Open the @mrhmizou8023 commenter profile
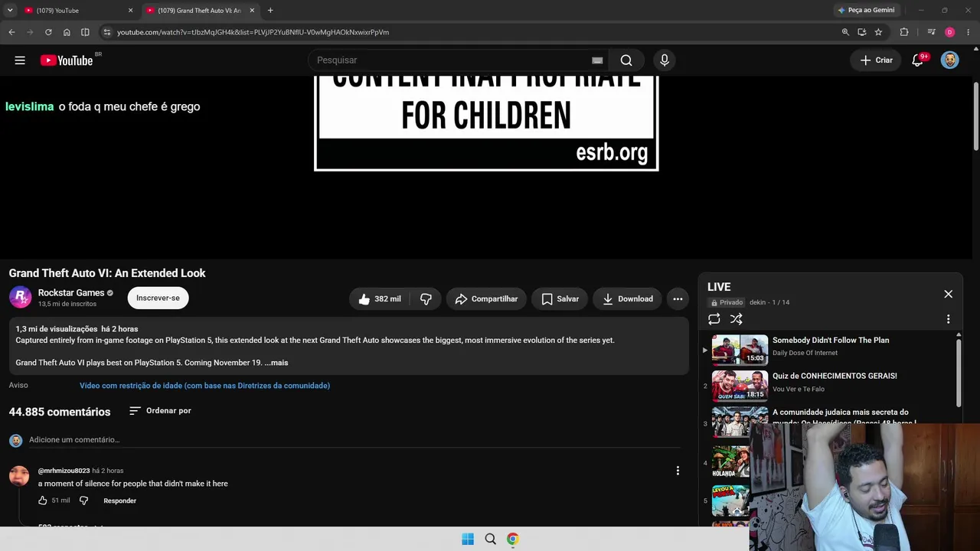The image size is (980, 551). point(64,471)
